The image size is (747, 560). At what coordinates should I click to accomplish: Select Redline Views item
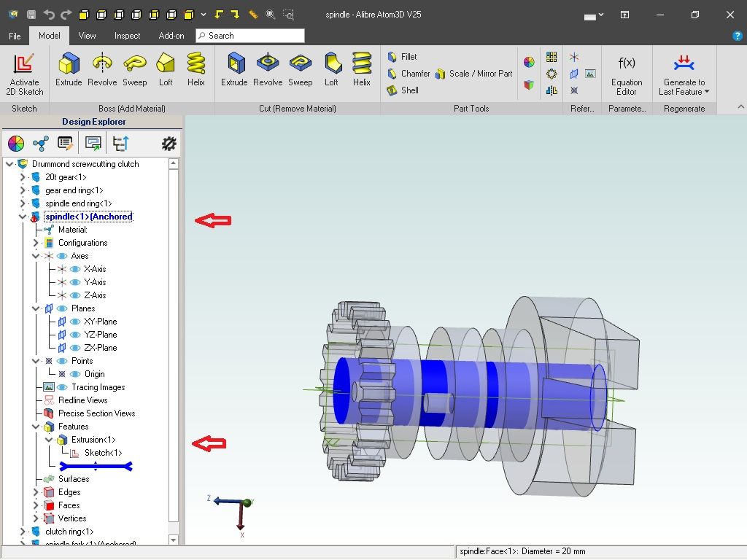point(83,400)
